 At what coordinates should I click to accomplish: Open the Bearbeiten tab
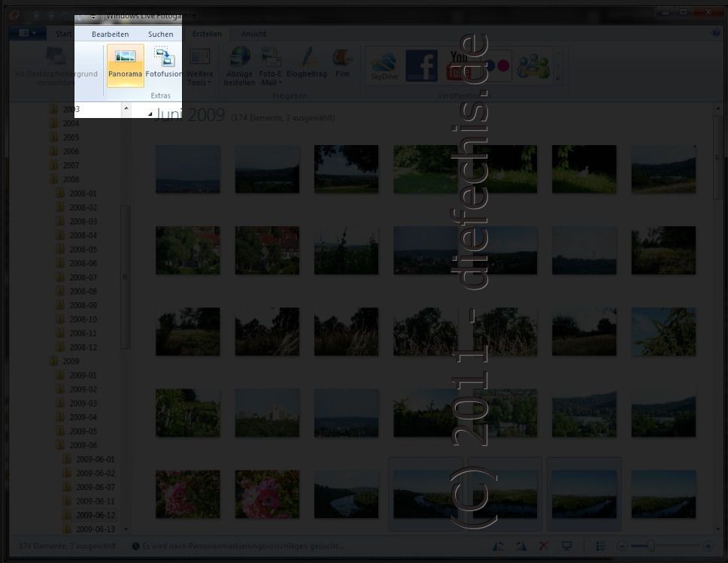(111, 34)
